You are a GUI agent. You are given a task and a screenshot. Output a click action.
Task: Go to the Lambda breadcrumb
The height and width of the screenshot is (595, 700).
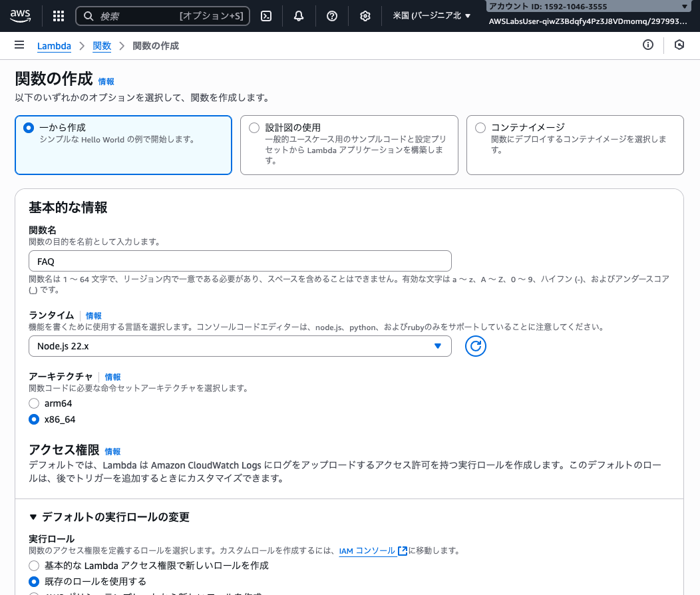(54, 46)
